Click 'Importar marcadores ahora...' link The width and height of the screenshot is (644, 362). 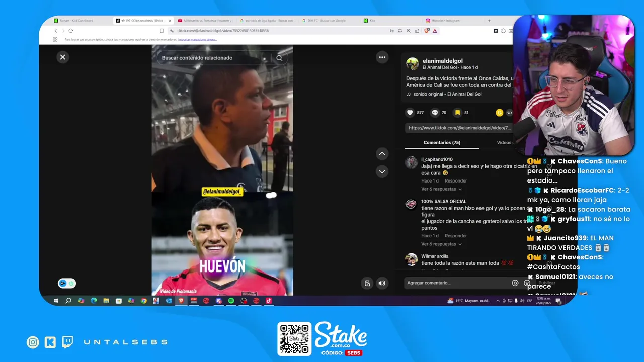point(197,39)
